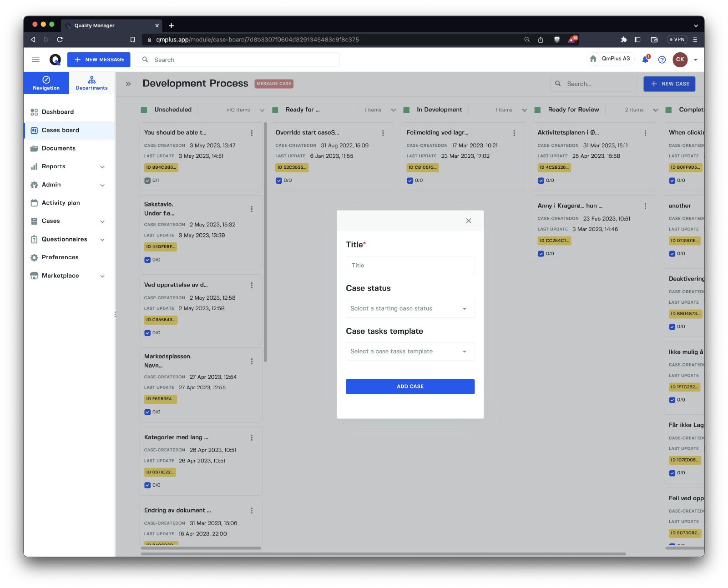The image size is (728, 588).
Task: Close the add case dialog
Action: (468, 221)
